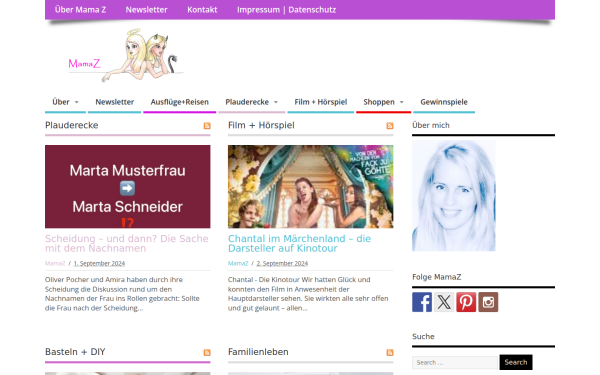Click MamaZ author link under Chantal article

238,263
